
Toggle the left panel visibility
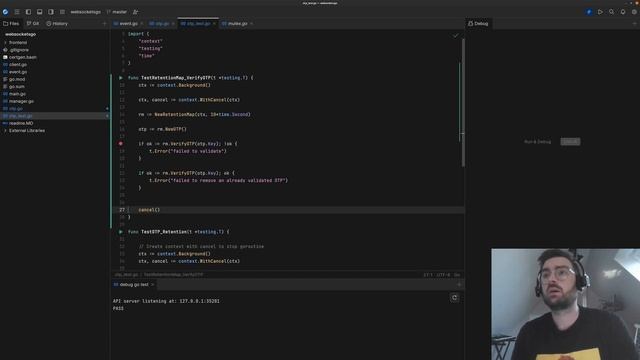click(28, 12)
